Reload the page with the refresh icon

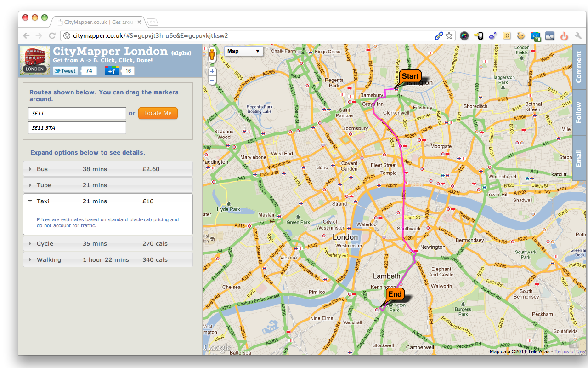pyautogui.click(x=52, y=35)
